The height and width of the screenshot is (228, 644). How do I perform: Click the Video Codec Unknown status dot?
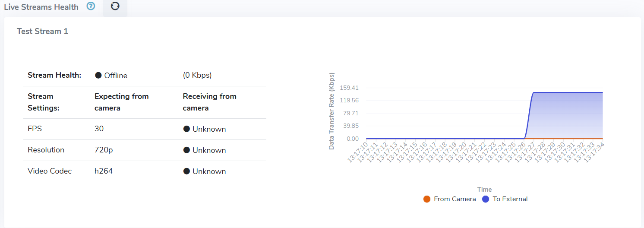[186, 171]
